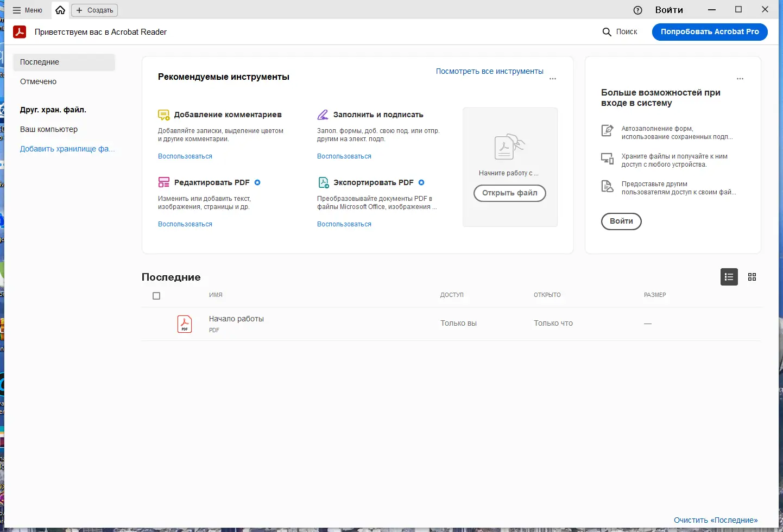Use the Экспортировать PDF tool link
The image size is (783, 532).
[344, 224]
